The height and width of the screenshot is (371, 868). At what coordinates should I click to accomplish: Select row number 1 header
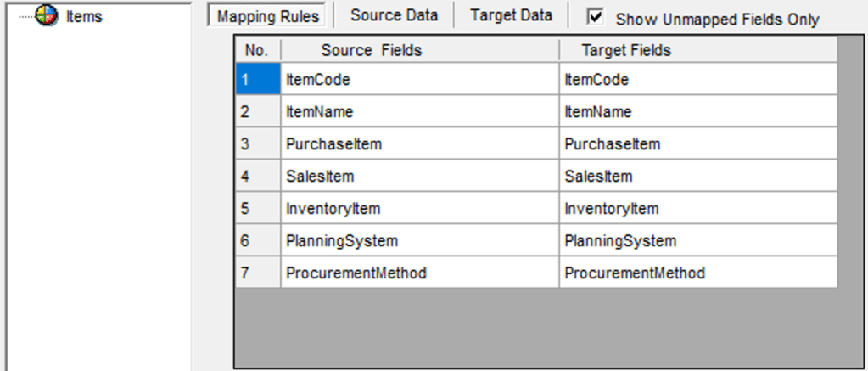[x=257, y=80]
